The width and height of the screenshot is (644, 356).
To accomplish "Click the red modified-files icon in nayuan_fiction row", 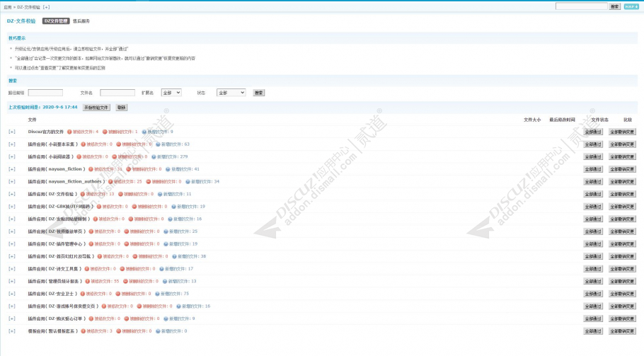I will [91, 169].
